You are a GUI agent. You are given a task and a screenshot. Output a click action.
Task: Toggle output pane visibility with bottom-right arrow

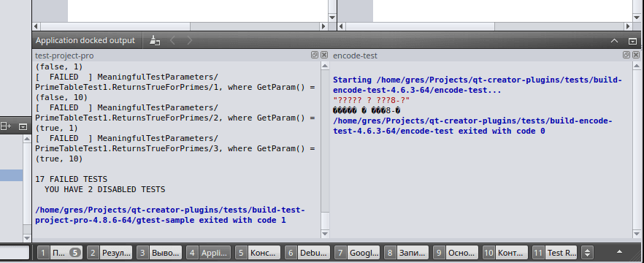(620, 252)
